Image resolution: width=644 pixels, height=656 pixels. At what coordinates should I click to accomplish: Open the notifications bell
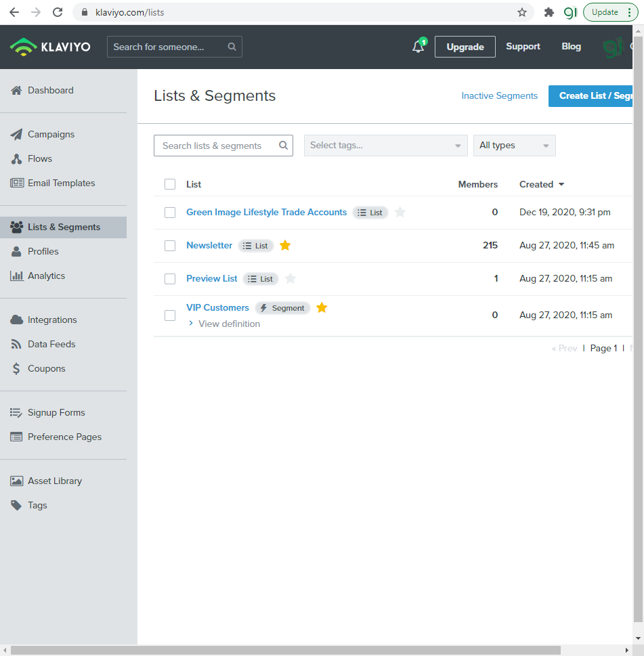point(419,46)
